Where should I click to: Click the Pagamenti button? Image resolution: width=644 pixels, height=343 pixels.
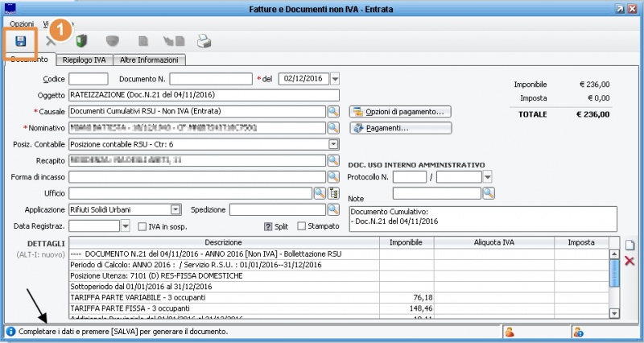coord(400,128)
